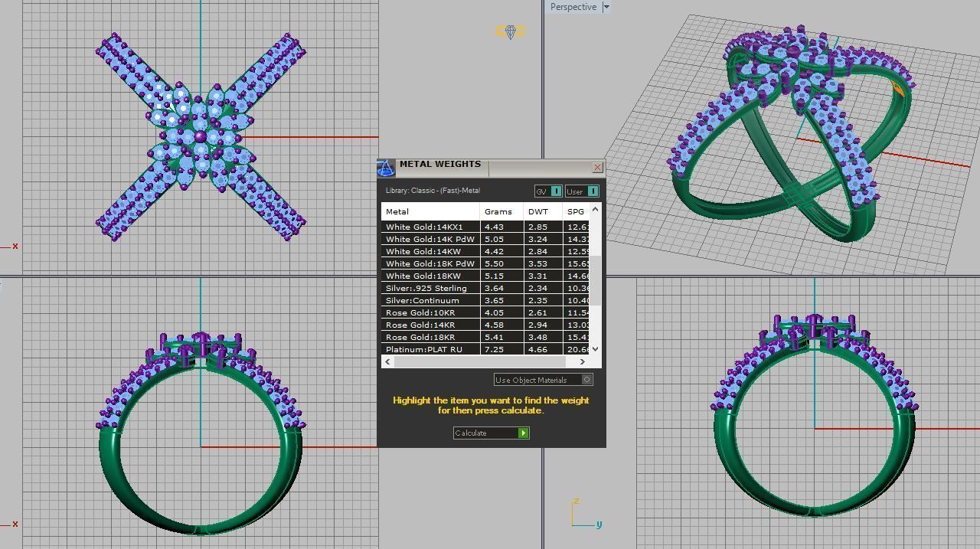The width and height of the screenshot is (980, 549).
Task: Sort by the SPG column header
Action: [576, 211]
